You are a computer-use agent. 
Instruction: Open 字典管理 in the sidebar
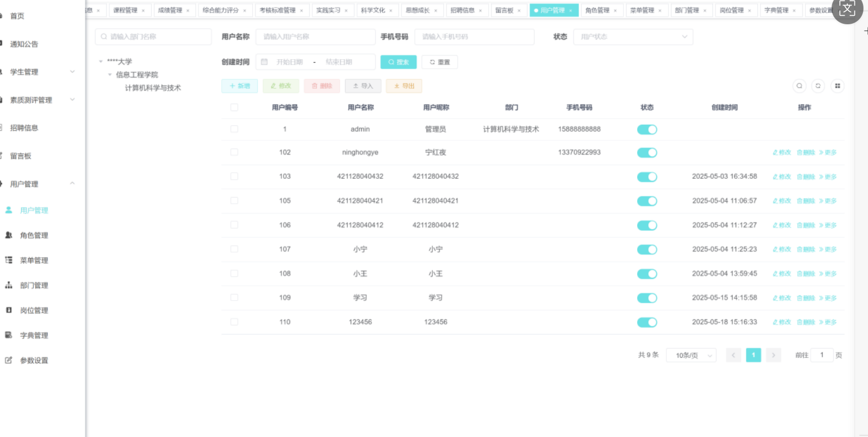tap(33, 335)
